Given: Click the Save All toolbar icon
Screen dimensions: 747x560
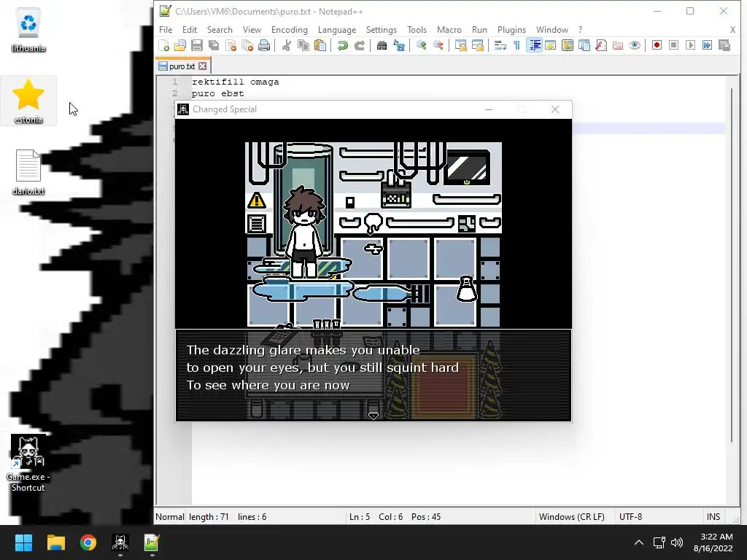Looking at the screenshot, I should pos(214,45).
